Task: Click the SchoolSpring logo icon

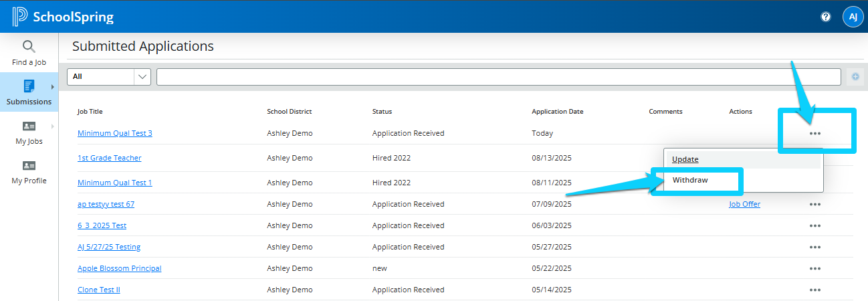Action: coord(20,17)
